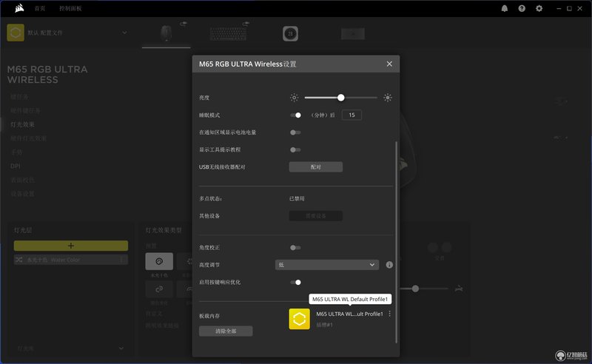The height and width of the screenshot is (364, 592).
Task: Open 手势 in the sidebar
Action: [16, 152]
